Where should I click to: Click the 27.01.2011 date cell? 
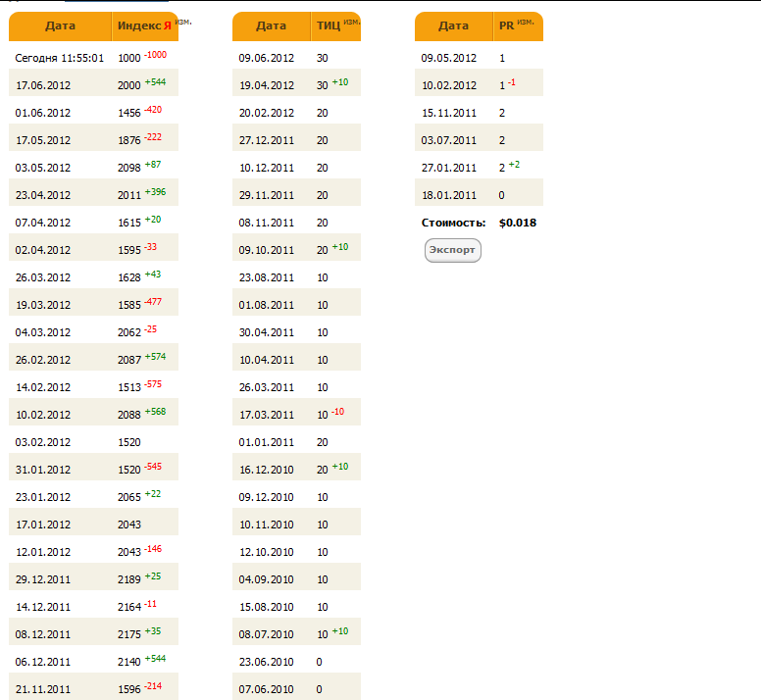[x=449, y=168]
